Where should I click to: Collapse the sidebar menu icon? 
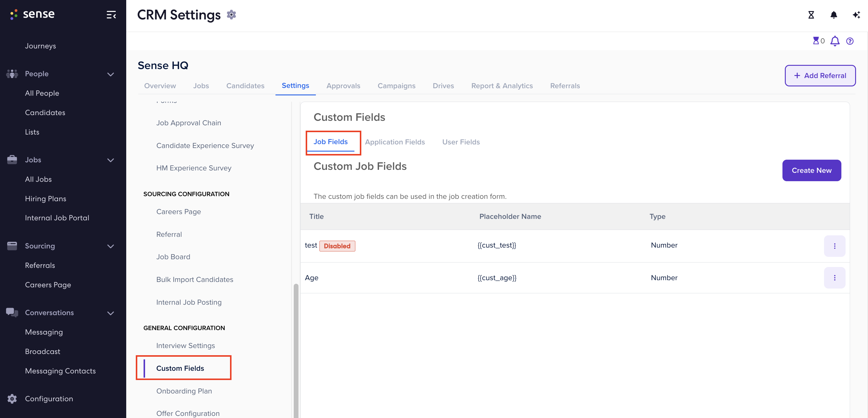[x=111, y=15]
